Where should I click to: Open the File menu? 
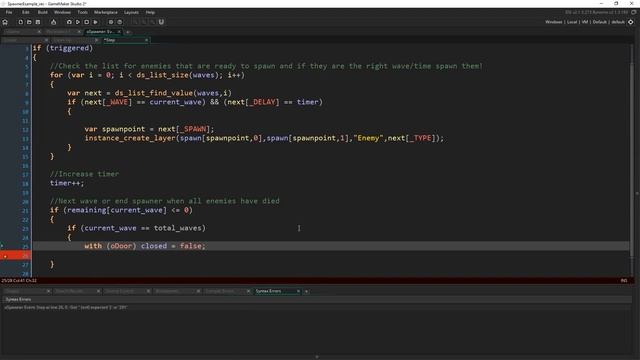[9, 12]
